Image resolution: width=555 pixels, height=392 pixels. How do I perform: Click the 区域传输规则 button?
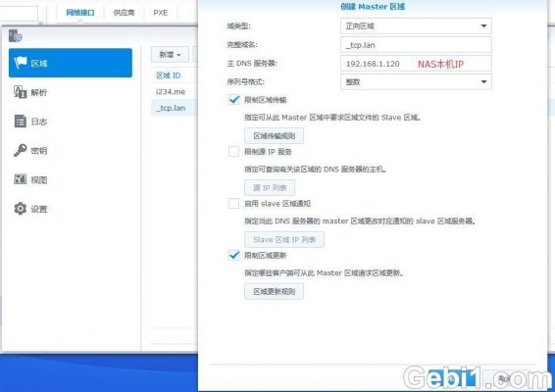click(x=274, y=136)
